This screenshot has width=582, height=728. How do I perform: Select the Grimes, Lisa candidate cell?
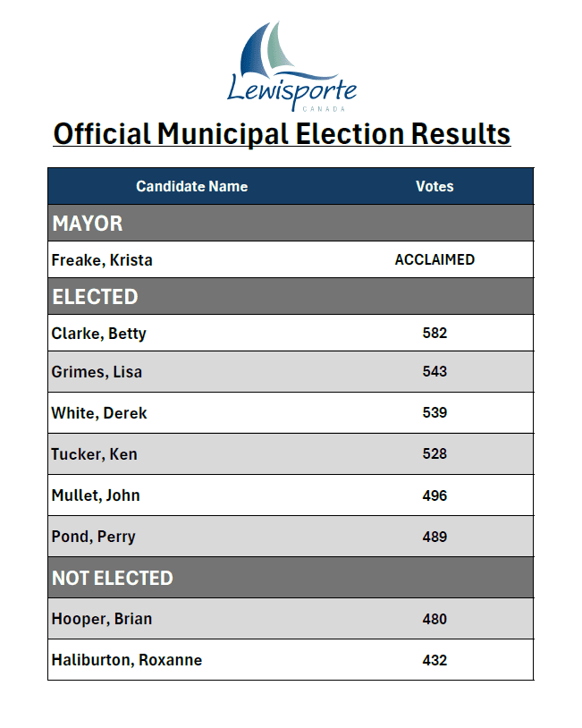click(x=97, y=372)
